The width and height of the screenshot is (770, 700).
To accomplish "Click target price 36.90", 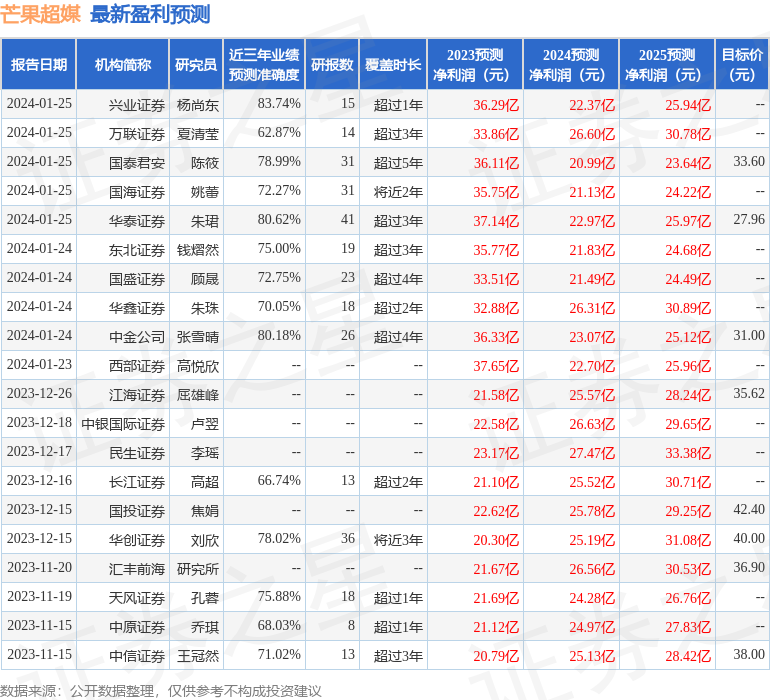I will (749, 567).
